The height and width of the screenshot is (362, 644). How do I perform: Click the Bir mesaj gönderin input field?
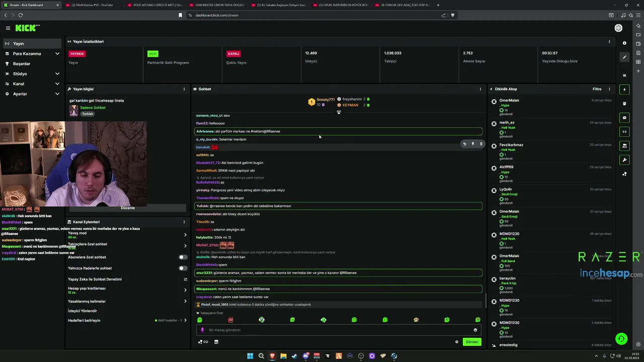pos(338,330)
